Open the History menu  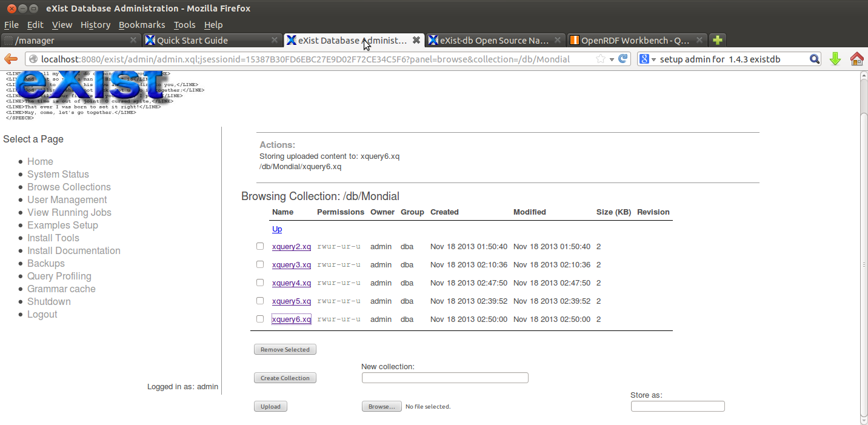coord(95,25)
